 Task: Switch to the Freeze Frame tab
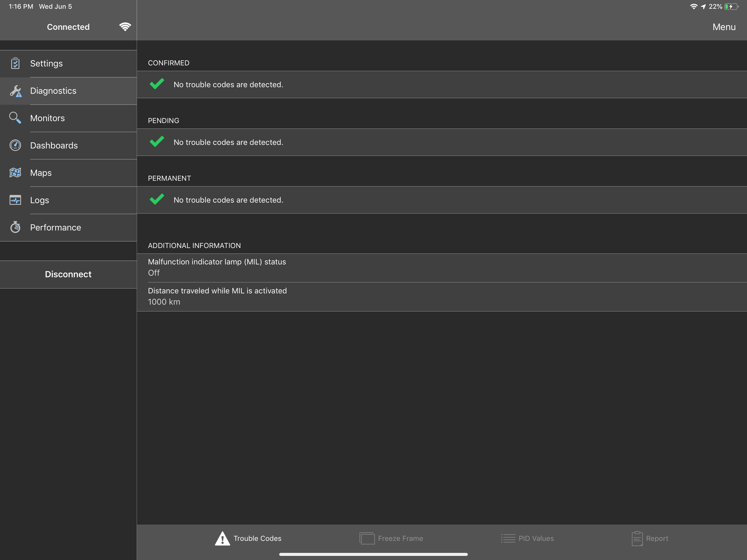[391, 538]
